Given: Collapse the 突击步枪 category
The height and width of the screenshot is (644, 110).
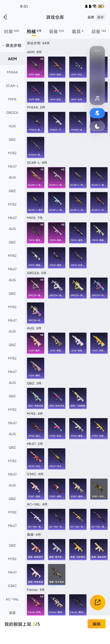Looking at the screenshot, I should pyautogui.click(x=12, y=45).
